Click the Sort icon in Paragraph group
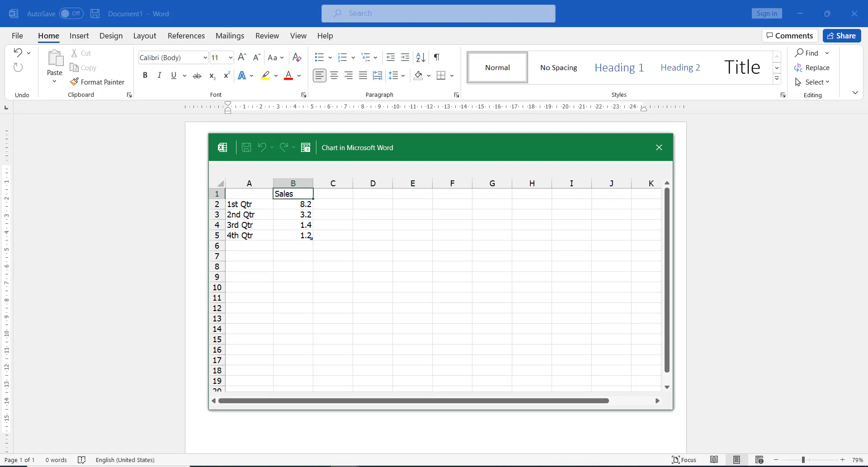 pyautogui.click(x=421, y=57)
